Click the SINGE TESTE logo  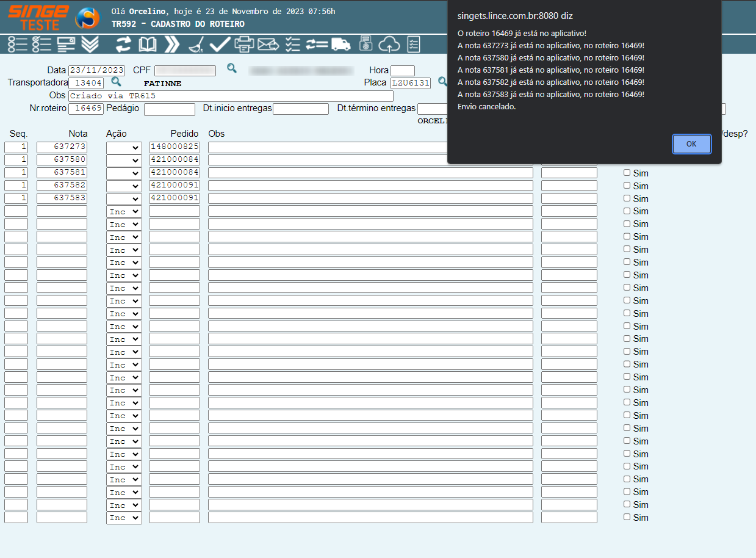point(38,18)
